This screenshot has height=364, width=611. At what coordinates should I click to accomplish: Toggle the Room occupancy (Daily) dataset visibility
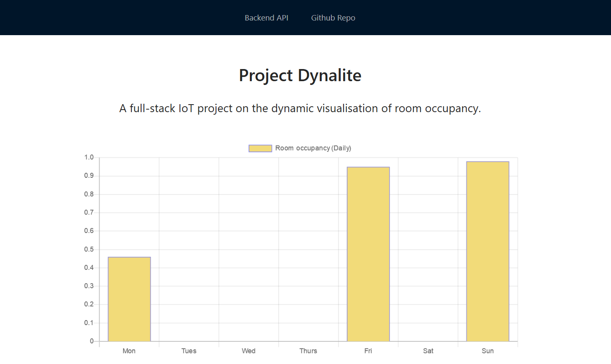(x=300, y=148)
